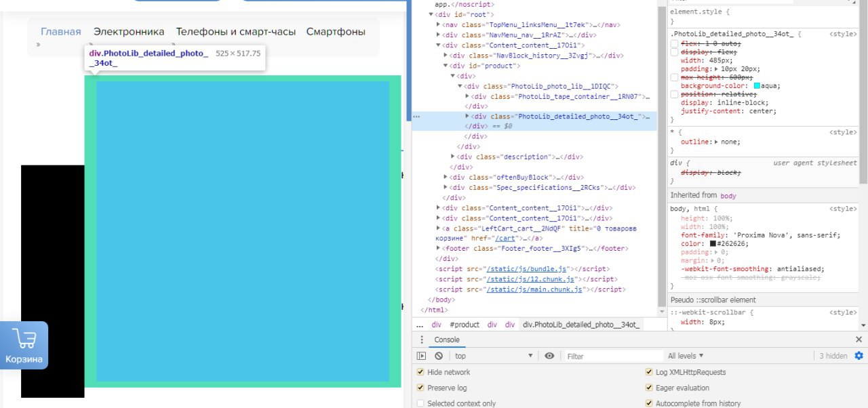Select div.PhotoLib_detailed_photo breadcrumb
The width and height of the screenshot is (868, 408).
tap(581, 325)
